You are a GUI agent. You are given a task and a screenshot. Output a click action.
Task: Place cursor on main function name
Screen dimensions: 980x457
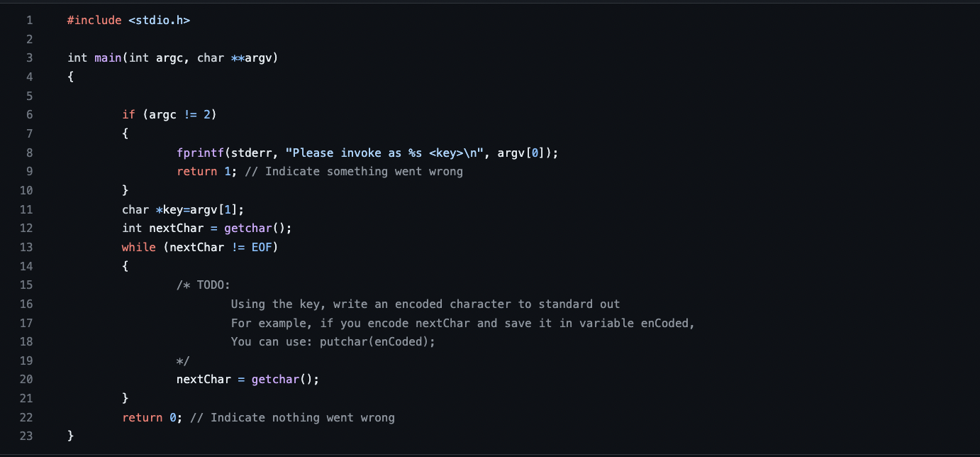click(x=108, y=58)
